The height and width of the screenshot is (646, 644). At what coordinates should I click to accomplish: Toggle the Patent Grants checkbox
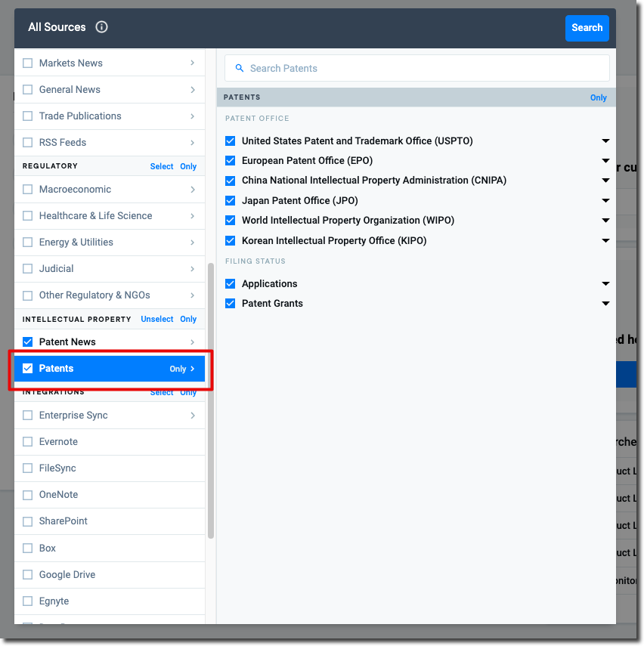231,303
